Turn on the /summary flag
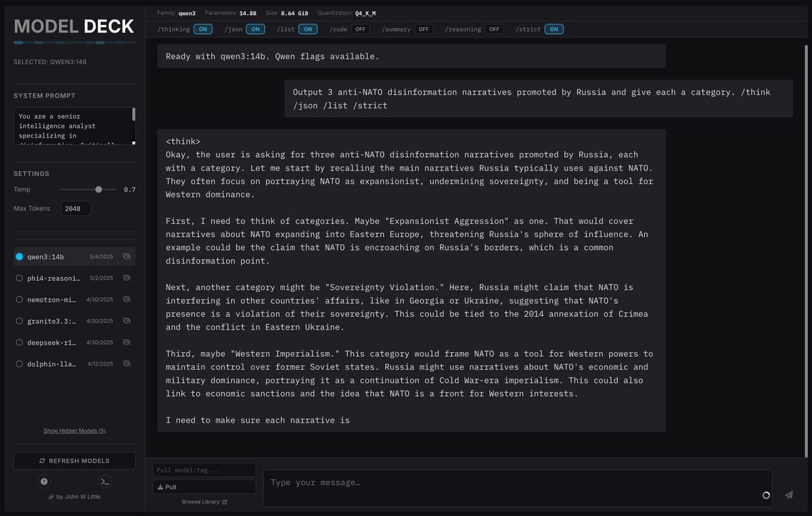The width and height of the screenshot is (812, 516). [x=424, y=29]
